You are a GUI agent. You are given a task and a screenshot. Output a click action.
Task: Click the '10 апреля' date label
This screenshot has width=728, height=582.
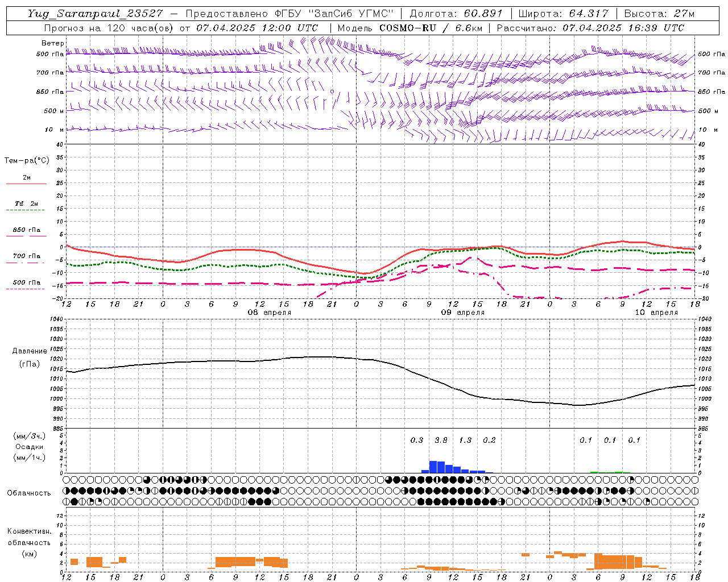click(x=656, y=313)
